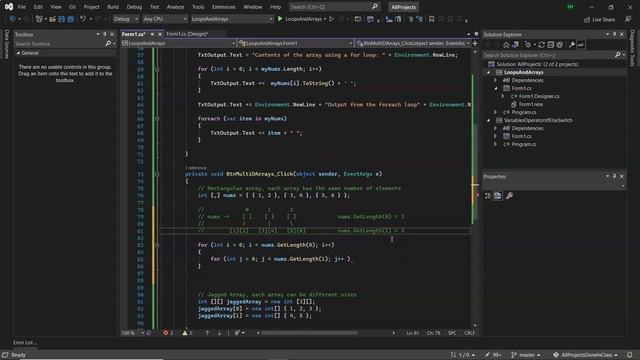Click the search icon in the title bar search box
This screenshot has width=640, height=360.
[375, 7]
